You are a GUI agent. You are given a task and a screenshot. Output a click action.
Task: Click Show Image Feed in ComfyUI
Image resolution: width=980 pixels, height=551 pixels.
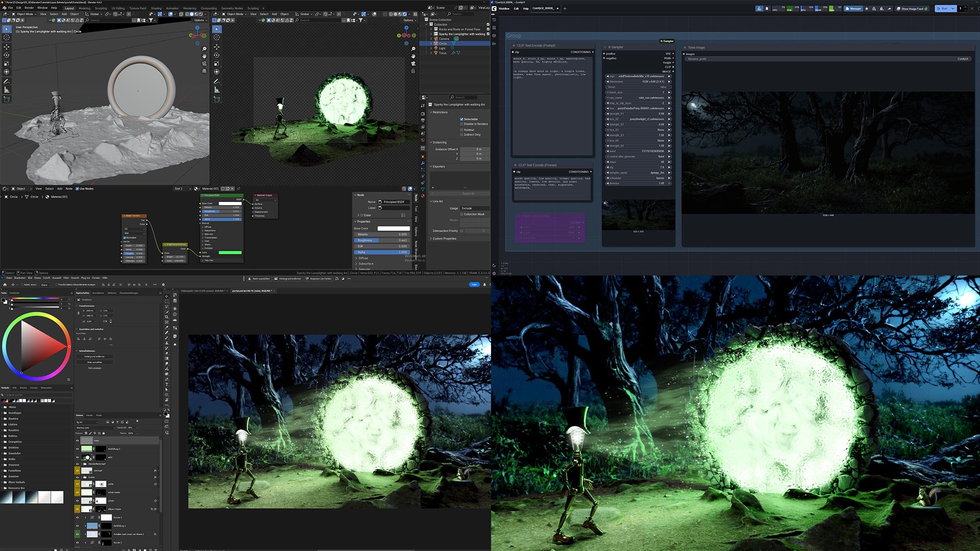point(913,9)
